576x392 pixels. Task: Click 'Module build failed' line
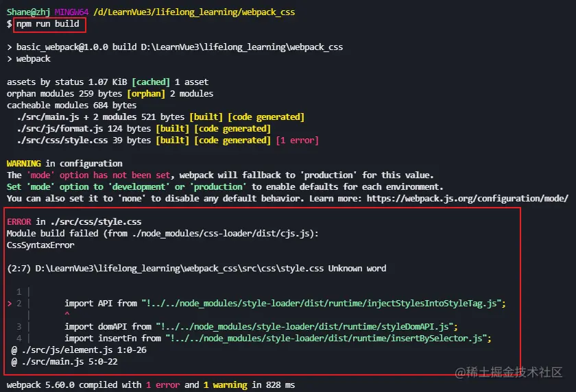tap(163, 234)
